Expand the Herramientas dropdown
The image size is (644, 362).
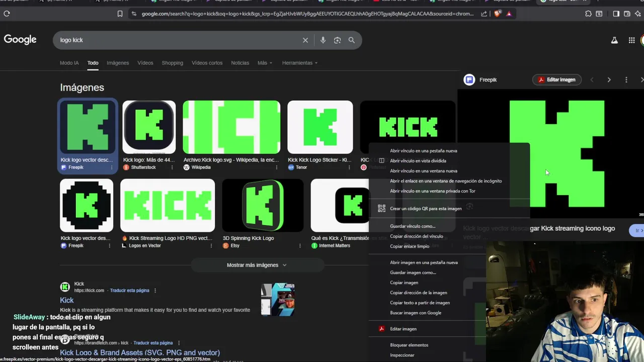coord(300,63)
